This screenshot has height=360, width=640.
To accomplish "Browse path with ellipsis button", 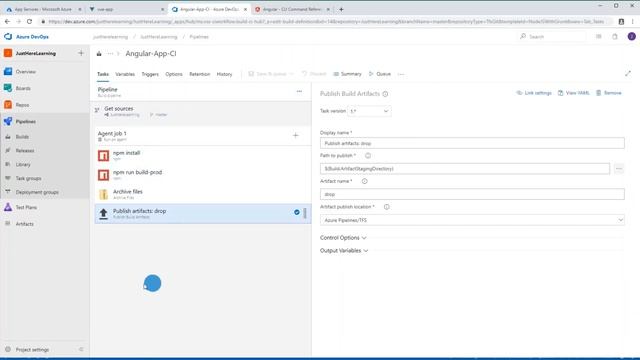I will coord(619,169).
